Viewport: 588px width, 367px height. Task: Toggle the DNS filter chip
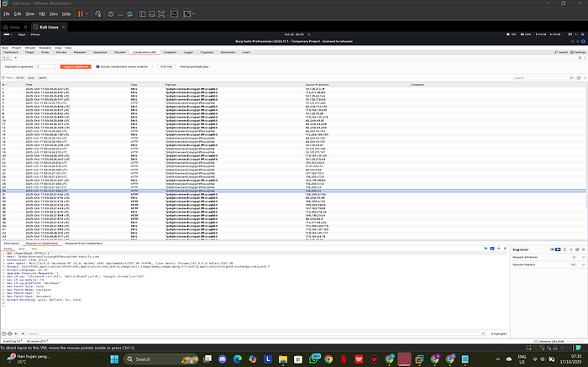(31, 78)
